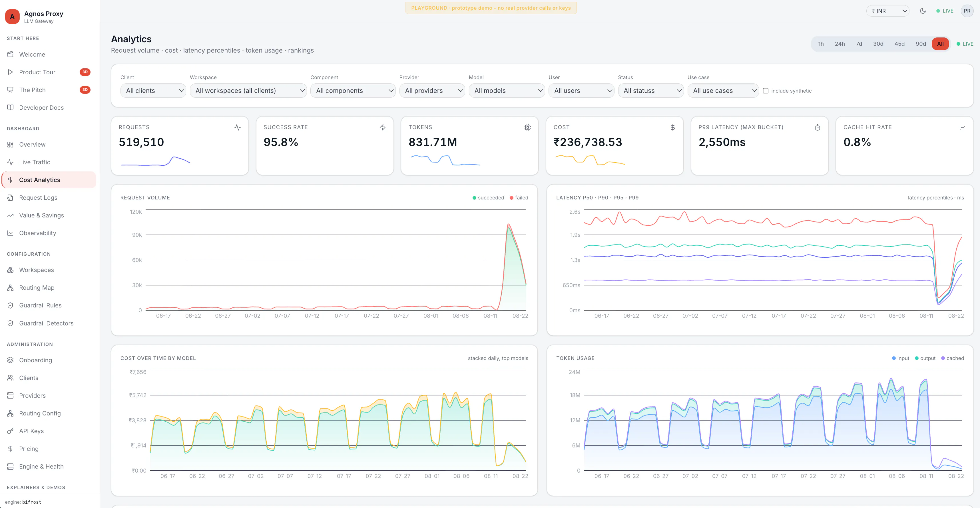Click The Pitch presentation icon
This screenshot has height=508, width=980.
pyautogui.click(x=10, y=90)
